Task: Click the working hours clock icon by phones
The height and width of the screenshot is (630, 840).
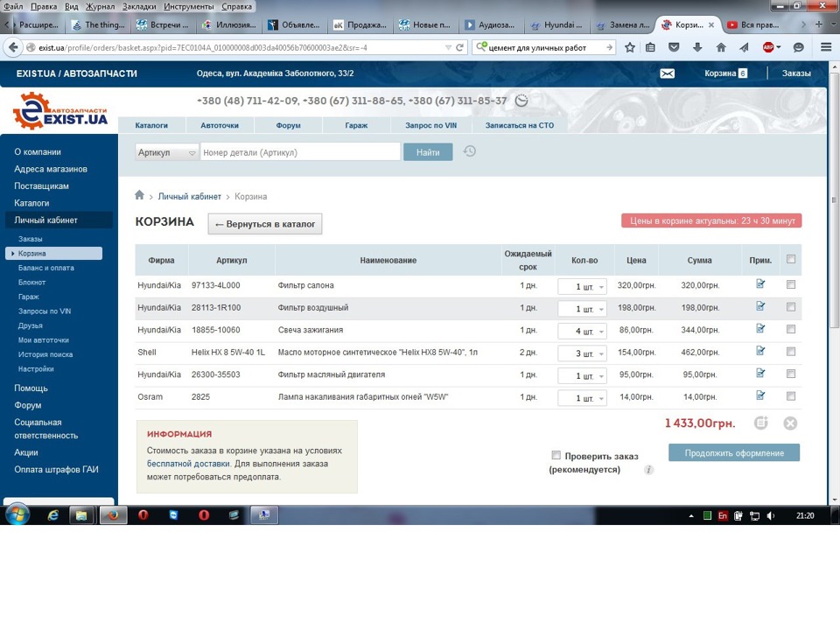Action: (x=521, y=101)
